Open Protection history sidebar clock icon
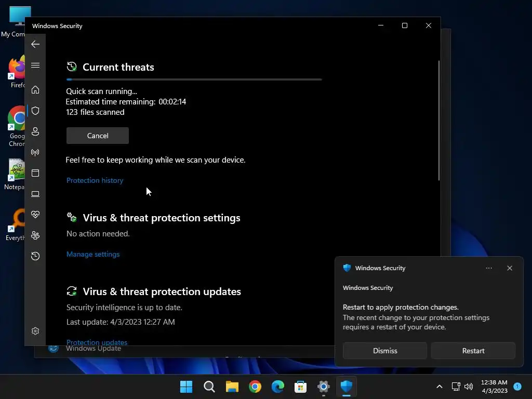The width and height of the screenshot is (532, 399). (35, 256)
